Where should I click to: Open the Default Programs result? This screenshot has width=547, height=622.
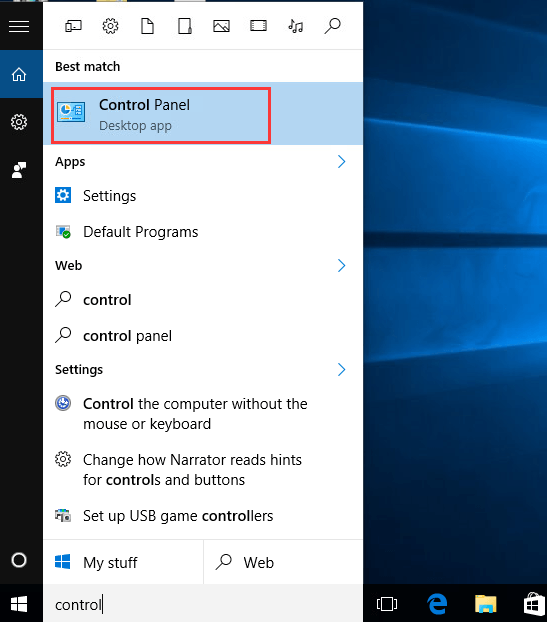(x=203, y=232)
